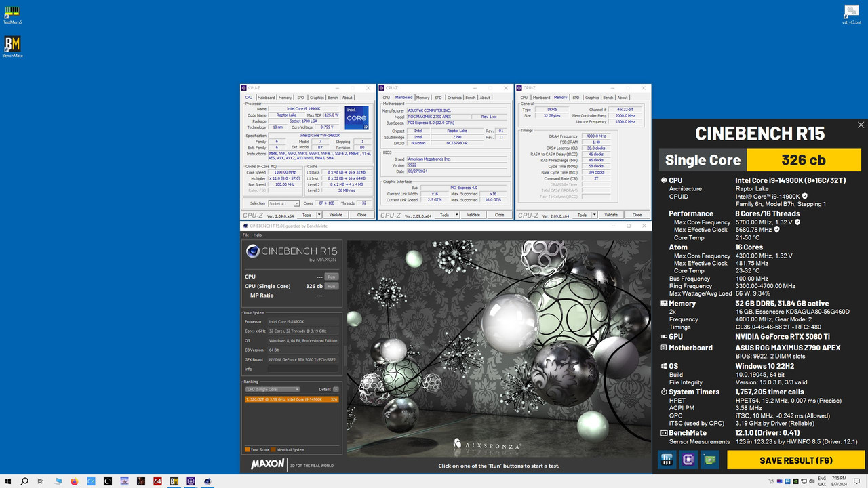The width and height of the screenshot is (868, 488).
Task: Click Validate in Mainboard CPU-Z window
Action: click(473, 215)
